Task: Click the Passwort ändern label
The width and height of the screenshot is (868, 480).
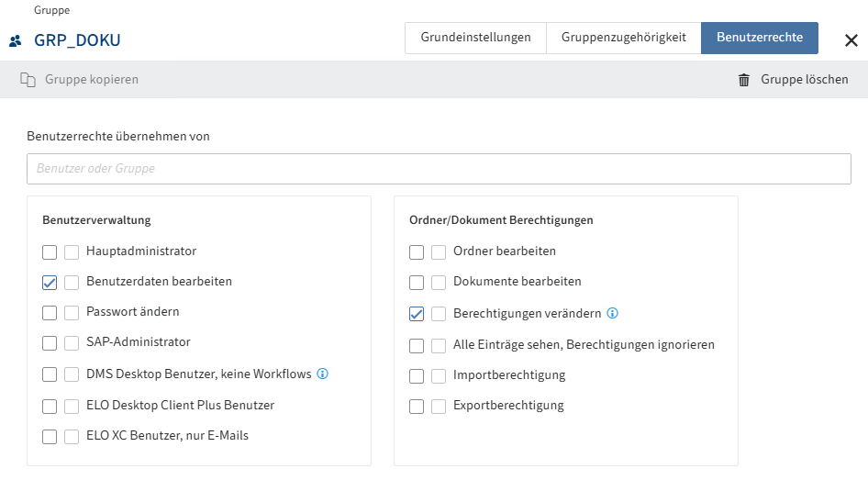Action: [133, 312]
